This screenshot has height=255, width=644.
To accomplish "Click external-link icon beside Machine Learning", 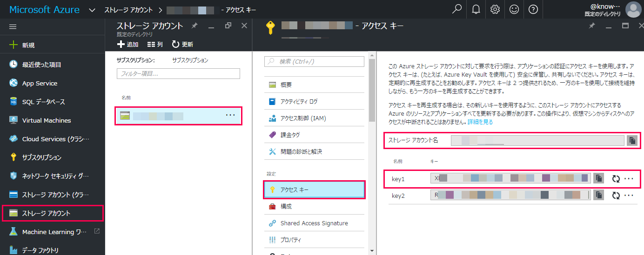I will point(97,231).
